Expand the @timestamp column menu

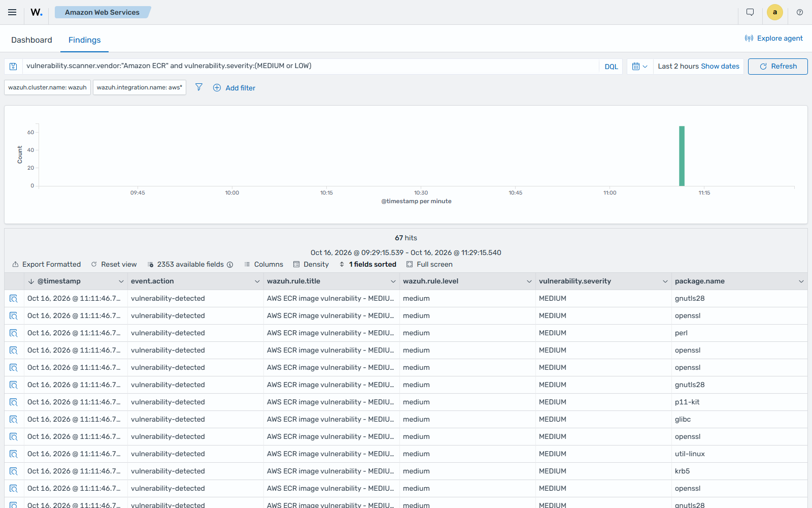coord(121,281)
